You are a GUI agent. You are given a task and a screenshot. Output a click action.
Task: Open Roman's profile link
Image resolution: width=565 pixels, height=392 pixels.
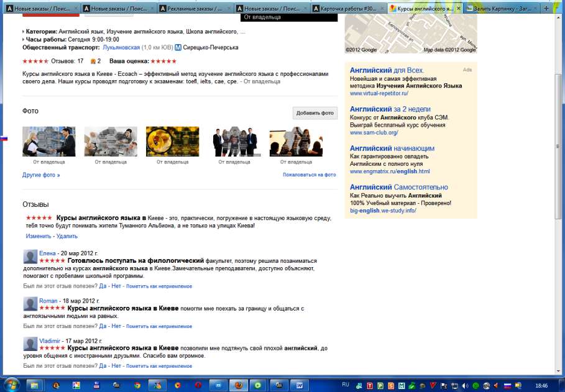48,301
